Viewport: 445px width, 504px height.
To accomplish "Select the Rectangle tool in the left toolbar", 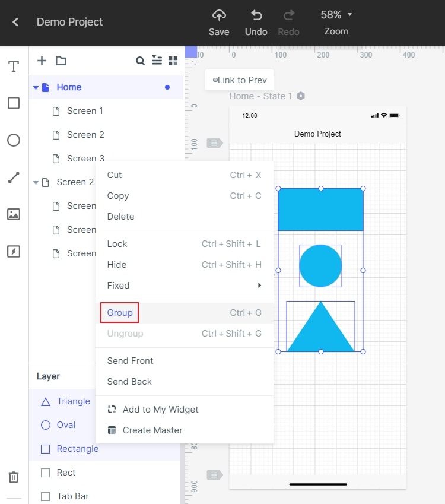I will [x=14, y=103].
